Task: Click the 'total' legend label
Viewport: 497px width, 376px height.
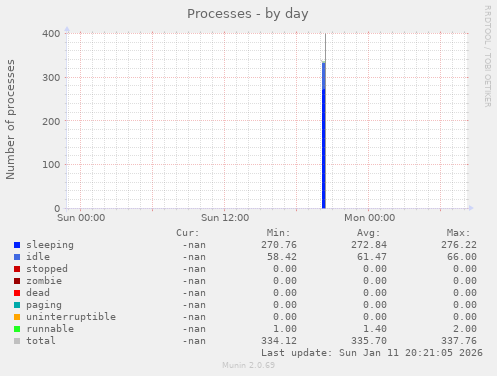Action: pyautogui.click(x=41, y=341)
